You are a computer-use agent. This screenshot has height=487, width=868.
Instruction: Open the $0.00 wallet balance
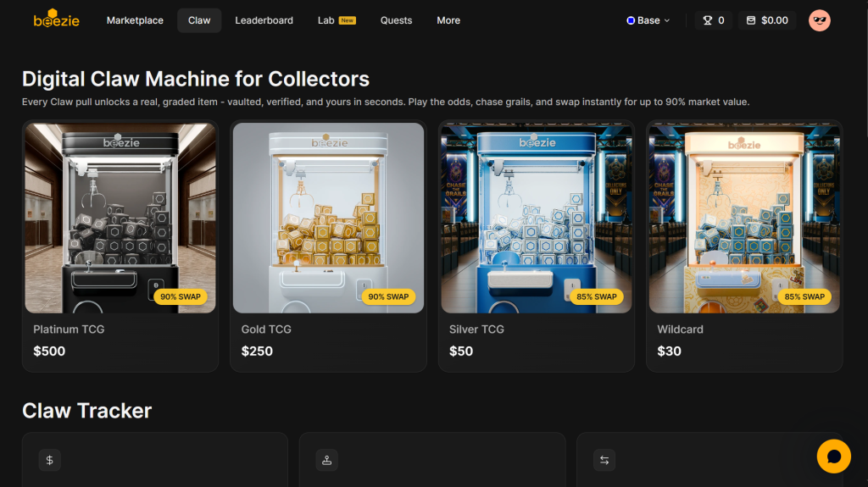click(766, 20)
